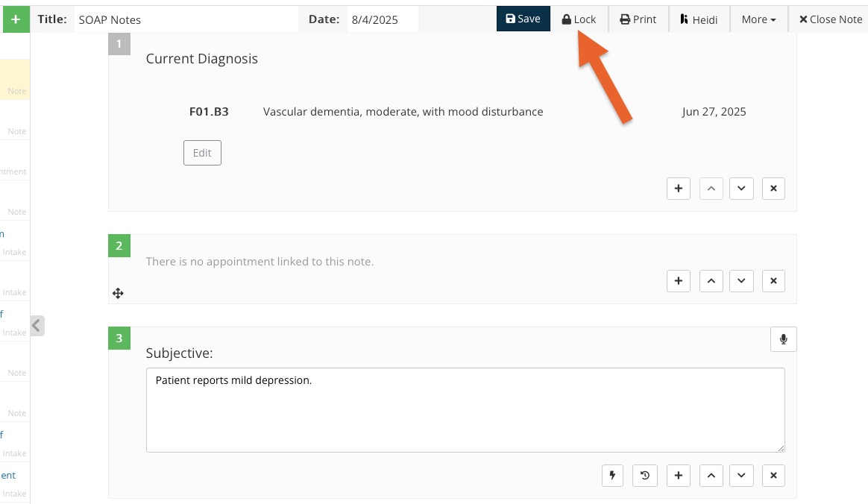Click the Date field 8/4/2025
Image resolution: width=868 pixels, height=504 pixels.
tap(383, 19)
